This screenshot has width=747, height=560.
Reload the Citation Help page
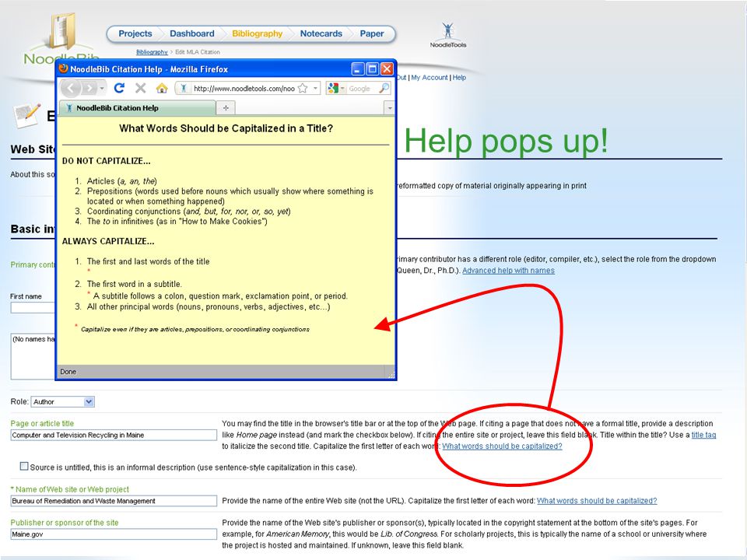click(x=119, y=88)
